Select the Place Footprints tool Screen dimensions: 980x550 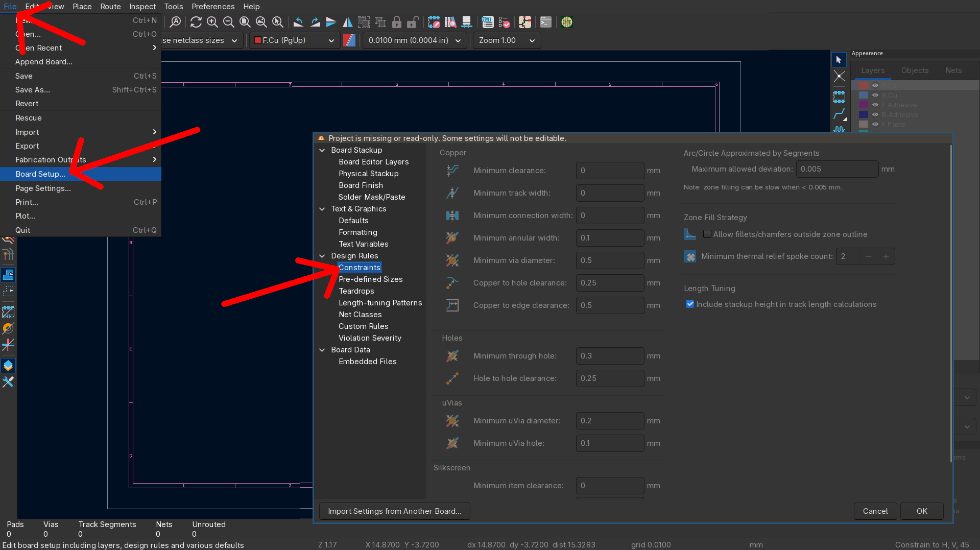839,97
